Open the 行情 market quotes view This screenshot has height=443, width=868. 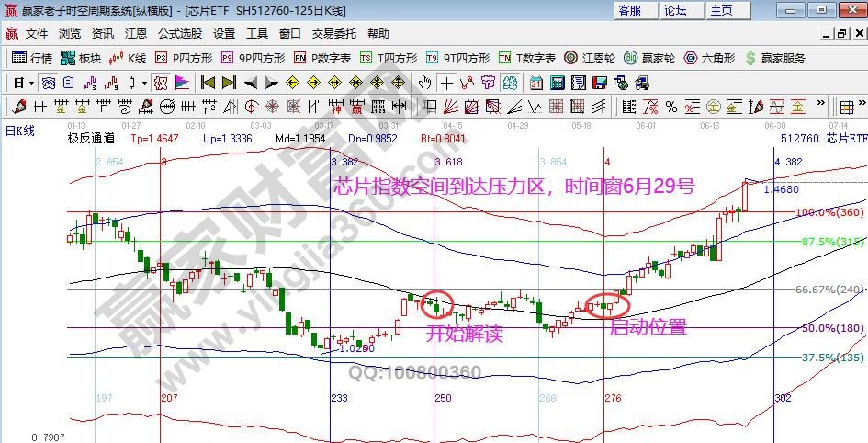coord(32,58)
